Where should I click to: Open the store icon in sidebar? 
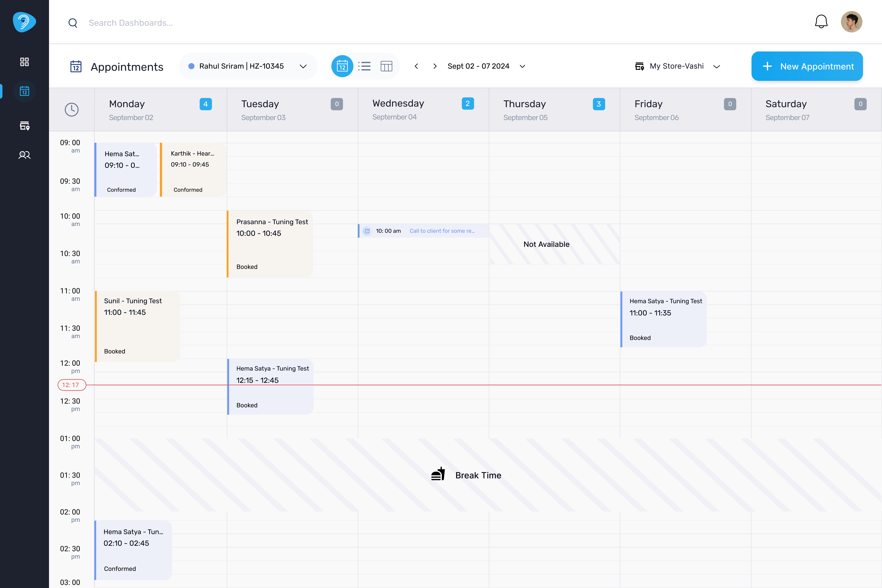coord(24,126)
